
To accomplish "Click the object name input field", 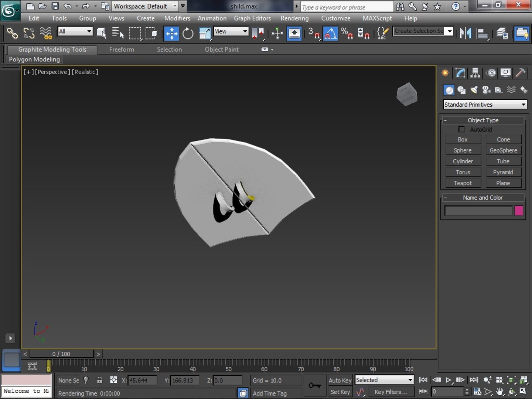I will click(x=478, y=211).
